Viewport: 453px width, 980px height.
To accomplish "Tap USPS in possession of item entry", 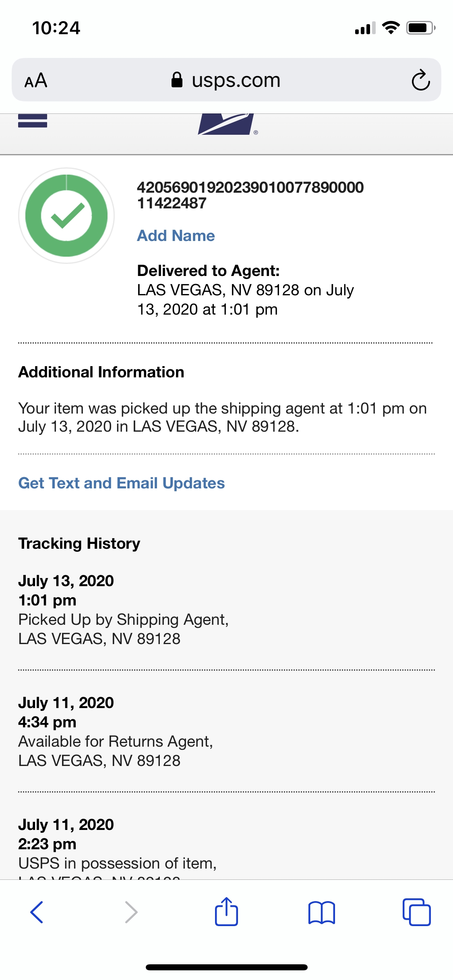I will pos(117,863).
